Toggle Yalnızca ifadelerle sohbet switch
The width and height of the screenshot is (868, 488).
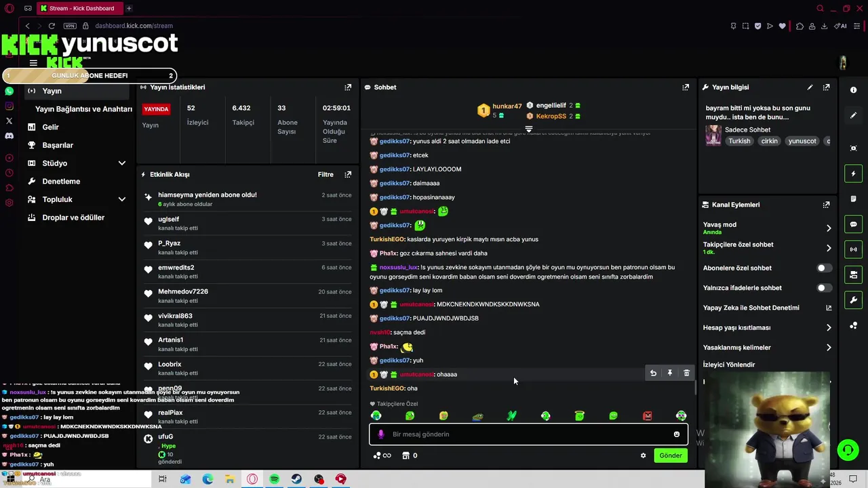[824, 288]
